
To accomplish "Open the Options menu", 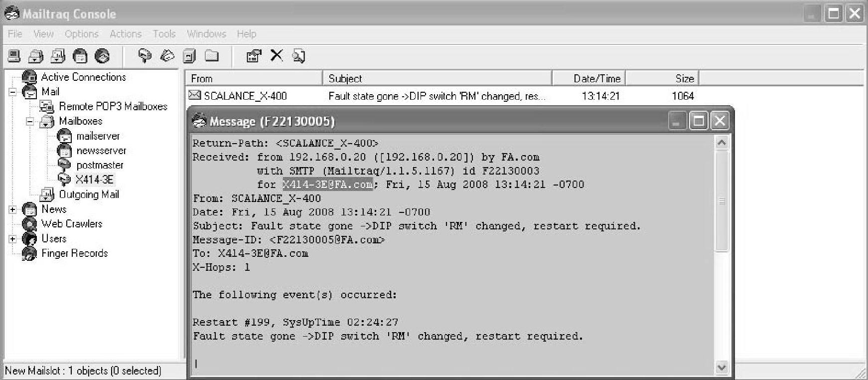I will pos(82,34).
